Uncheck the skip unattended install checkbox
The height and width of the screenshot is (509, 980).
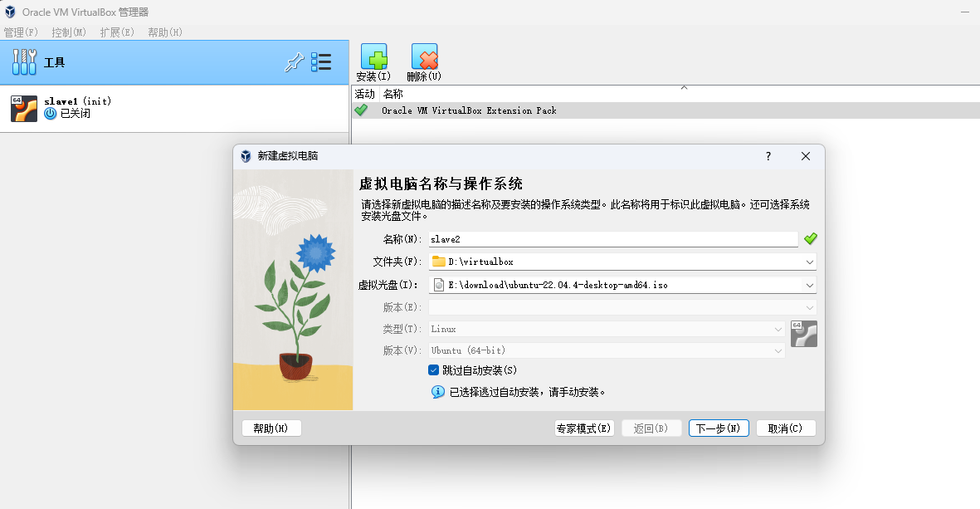click(x=434, y=370)
